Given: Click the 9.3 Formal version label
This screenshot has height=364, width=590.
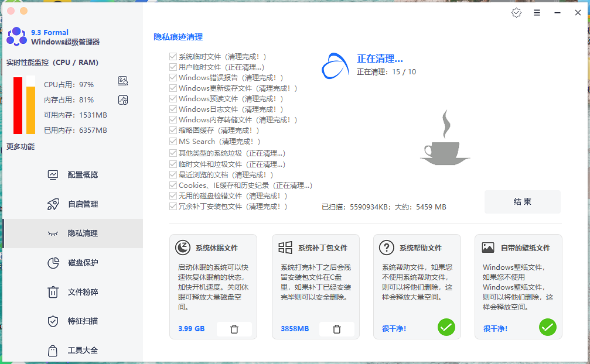Looking at the screenshot, I should pos(50,32).
